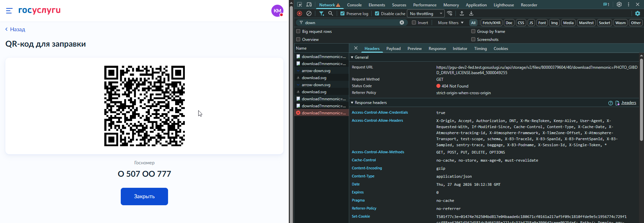Click the QR code image

144,106
